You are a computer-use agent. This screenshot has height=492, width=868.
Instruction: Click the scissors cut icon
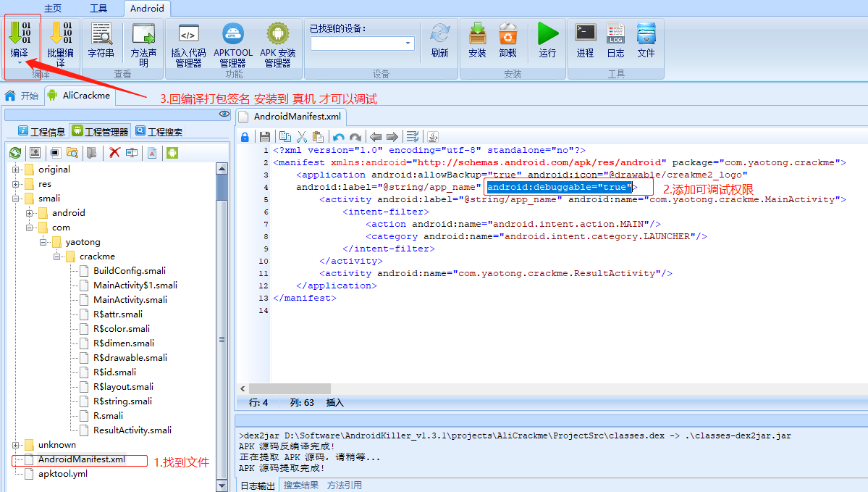(302, 136)
